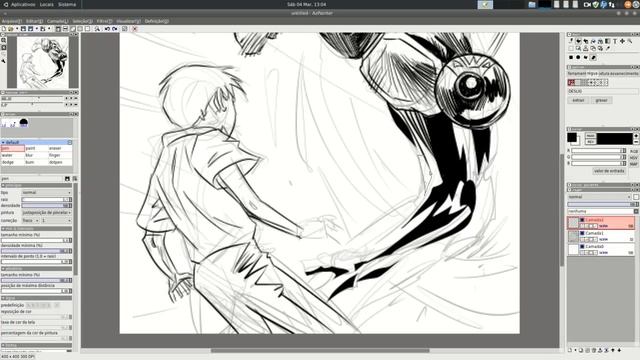
Task: Select the stamp tool icon
Action: click(585, 48)
